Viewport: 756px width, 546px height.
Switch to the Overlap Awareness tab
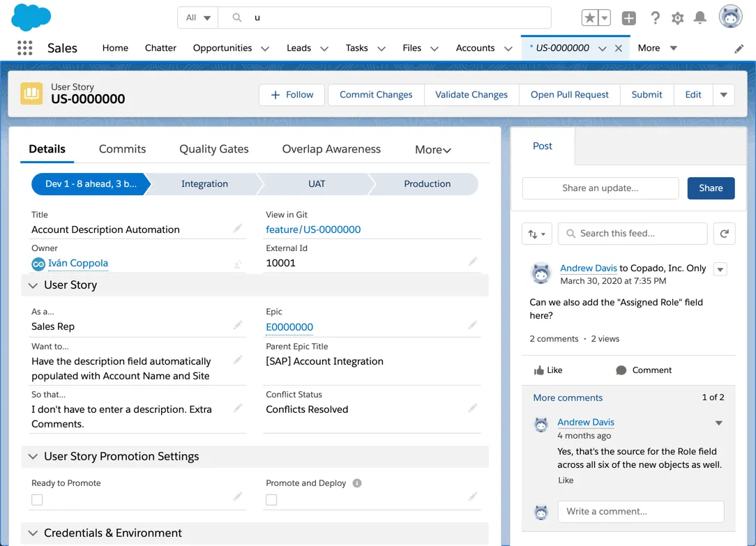331,149
